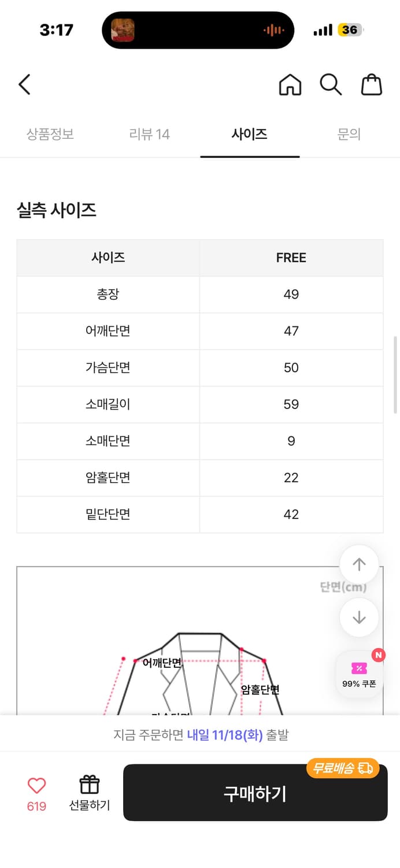
Task: Open the 리뷰 14 reviews tab
Action: 150,134
